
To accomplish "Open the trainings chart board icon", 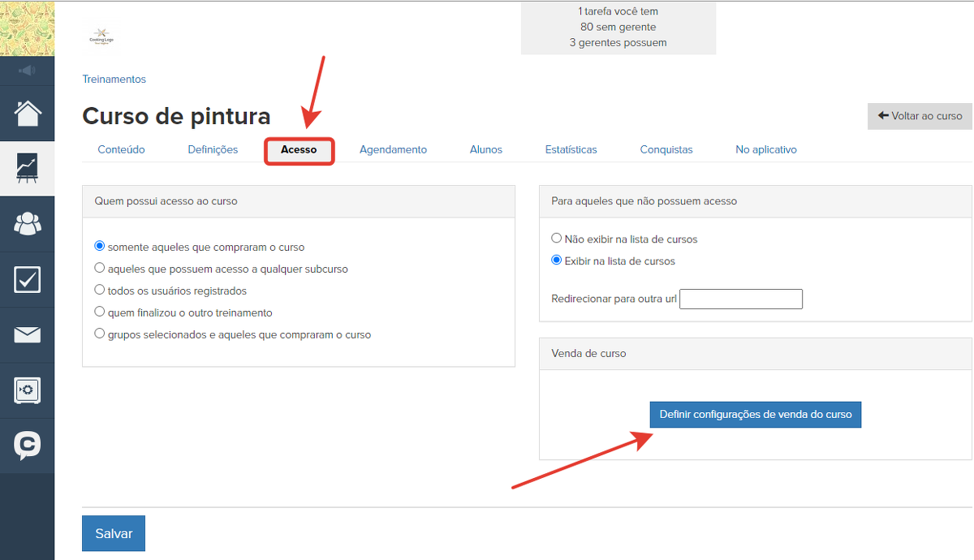I will coord(27,168).
